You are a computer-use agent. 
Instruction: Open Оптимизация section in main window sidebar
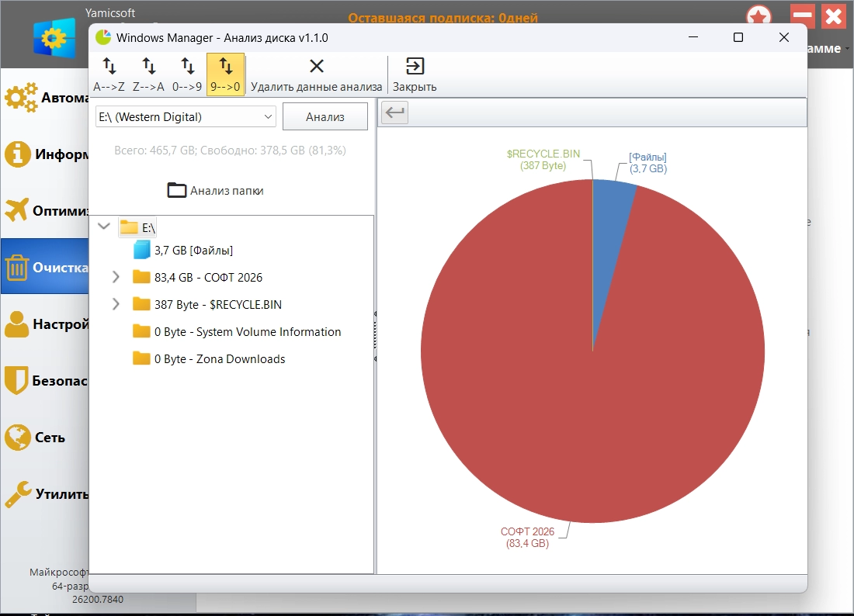click(45, 210)
